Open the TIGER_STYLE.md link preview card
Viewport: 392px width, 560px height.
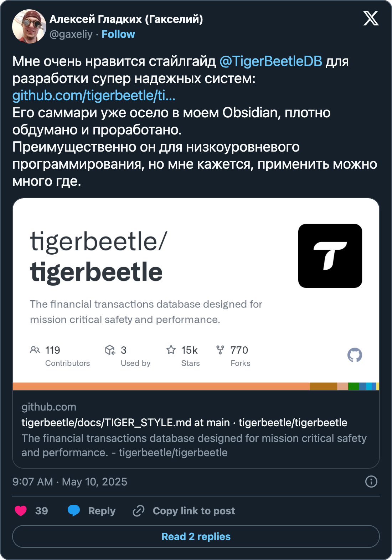tap(184, 423)
